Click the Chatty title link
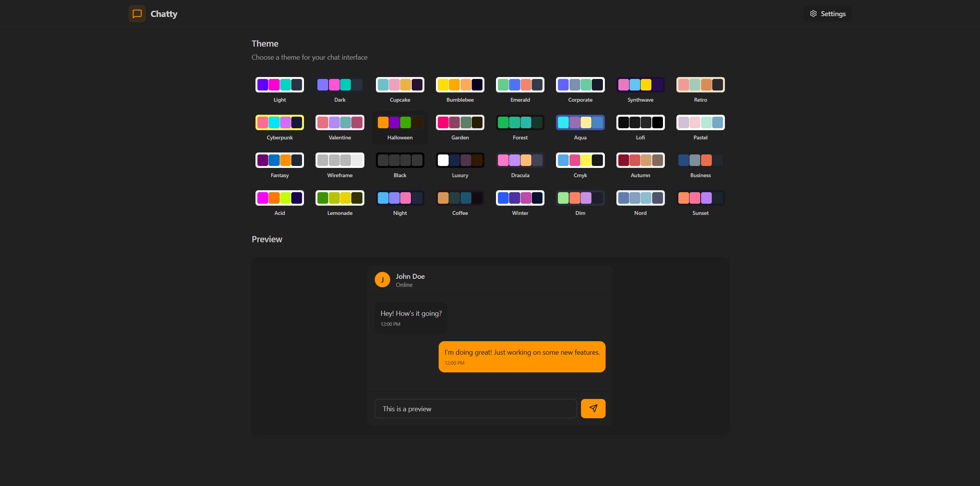Viewport: 980px width, 486px height. tap(164, 14)
